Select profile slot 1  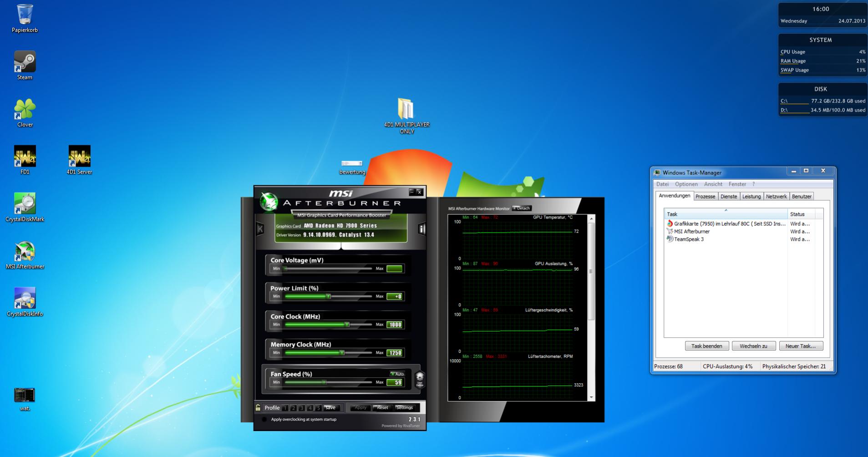285,408
